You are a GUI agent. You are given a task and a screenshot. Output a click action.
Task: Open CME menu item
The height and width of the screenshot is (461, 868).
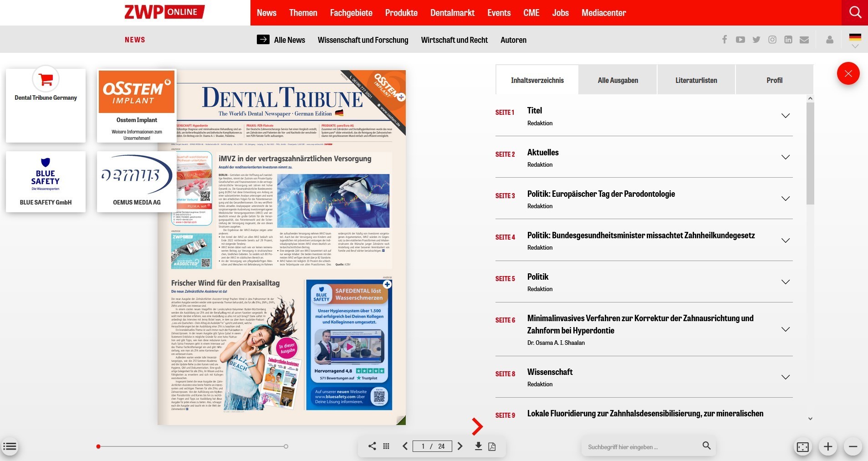[x=531, y=13]
